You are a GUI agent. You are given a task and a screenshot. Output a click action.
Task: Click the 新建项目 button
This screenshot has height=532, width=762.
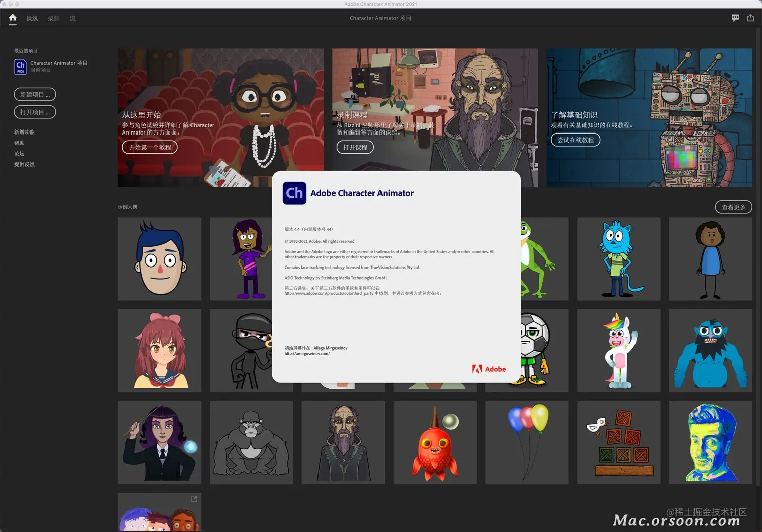click(x=35, y=94)
